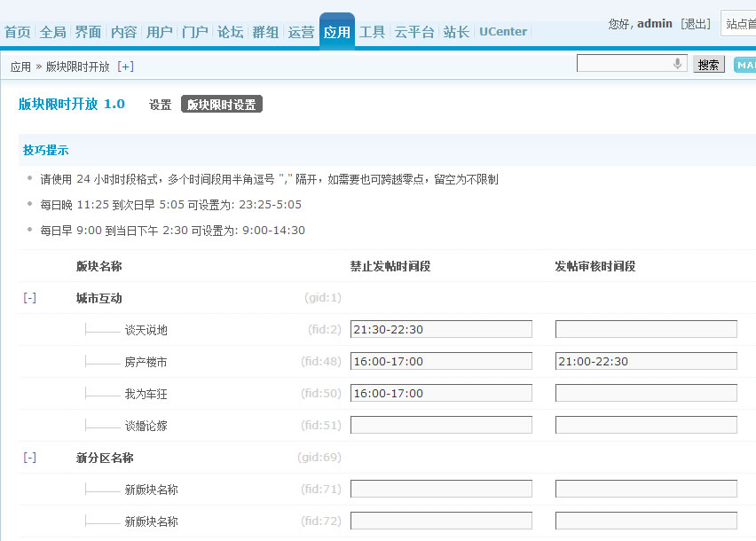Click the 站点首页 link
The width and height of the screenshot is (756, 541).
740,24
